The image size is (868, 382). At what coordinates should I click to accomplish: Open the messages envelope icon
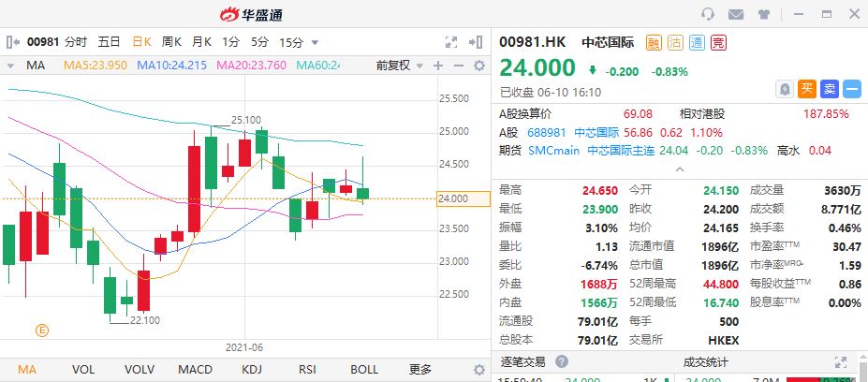736,14
